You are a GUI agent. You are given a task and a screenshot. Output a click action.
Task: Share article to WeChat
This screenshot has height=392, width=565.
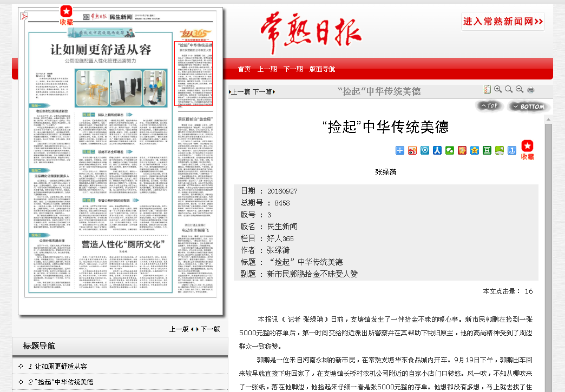[x=450, y=150]
